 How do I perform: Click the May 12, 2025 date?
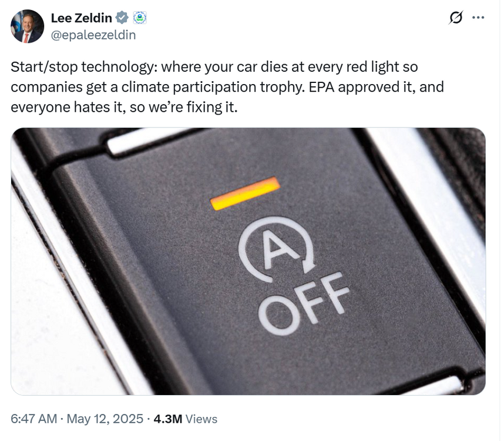click(x=105, y=419)
